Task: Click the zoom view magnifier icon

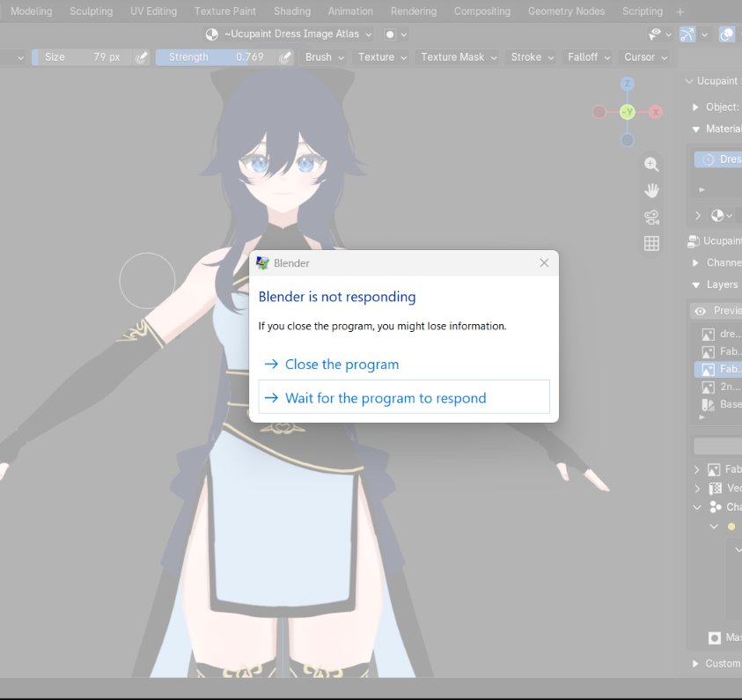Action: (x=651, y=165)
